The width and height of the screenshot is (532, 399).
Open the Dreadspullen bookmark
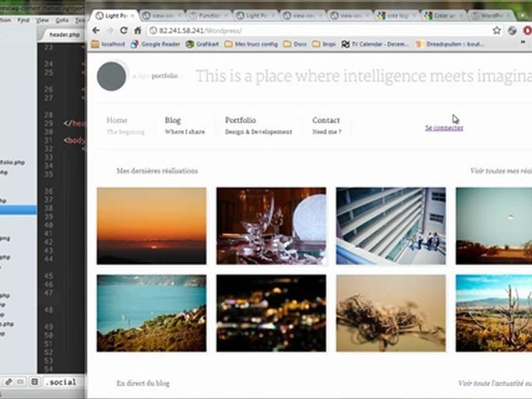450,44
